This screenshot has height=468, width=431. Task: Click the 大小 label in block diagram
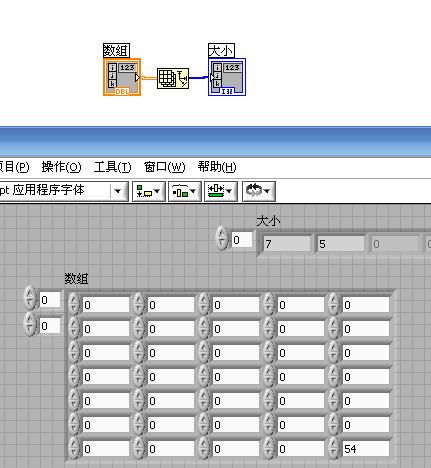pyautogui.click(x=221, y=51)
